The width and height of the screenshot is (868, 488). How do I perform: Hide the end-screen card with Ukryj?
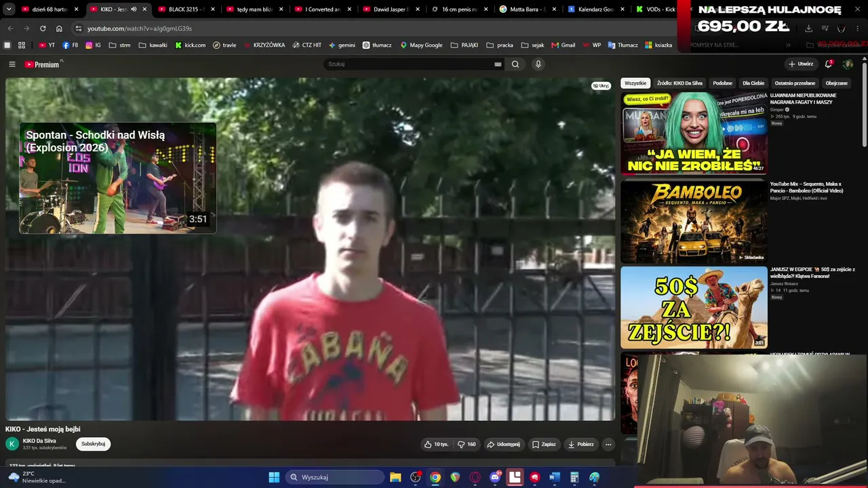[601, 86]
